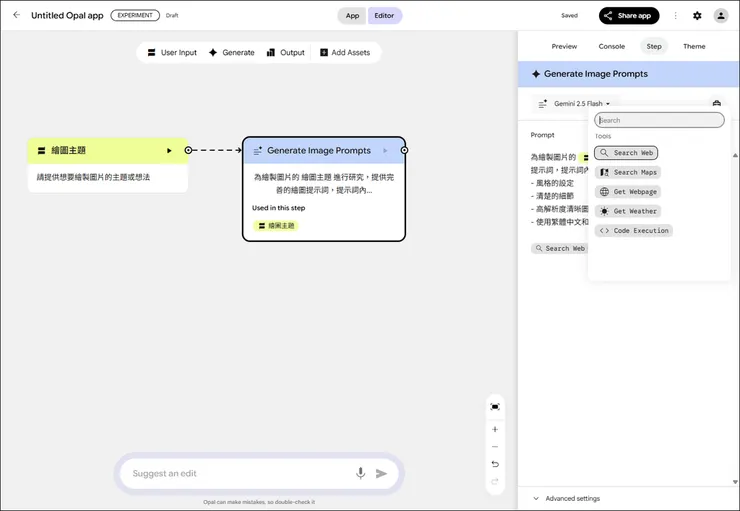The image size is (740, 511).
Task: Open the three-dot more options menu
Action: [675, 16]
